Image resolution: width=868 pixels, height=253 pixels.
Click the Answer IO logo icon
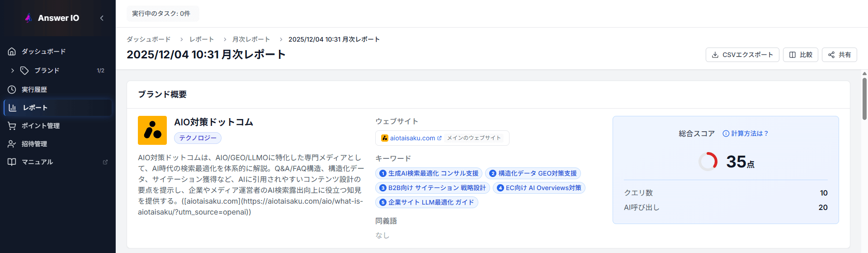pos(28,18)
